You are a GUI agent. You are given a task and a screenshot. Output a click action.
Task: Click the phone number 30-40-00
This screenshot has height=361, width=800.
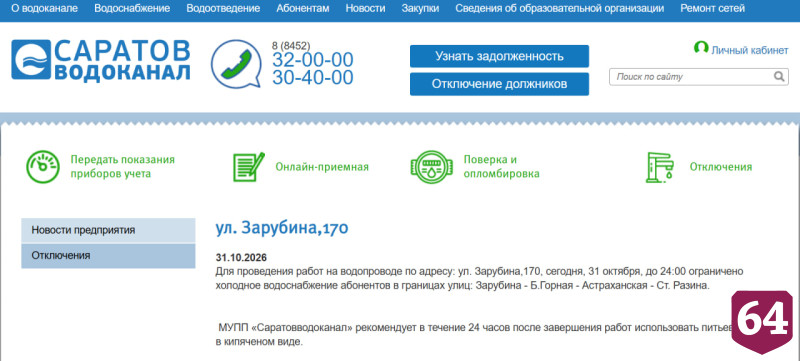312,78
